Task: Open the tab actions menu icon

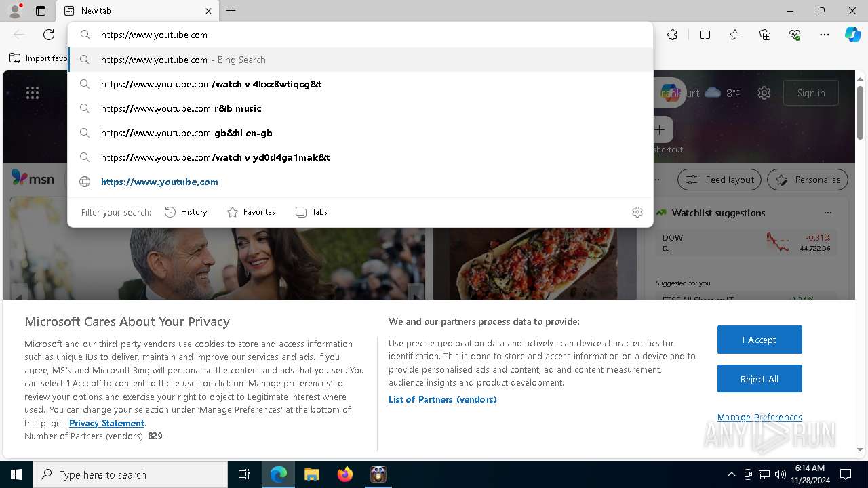Action: [41, 11]
